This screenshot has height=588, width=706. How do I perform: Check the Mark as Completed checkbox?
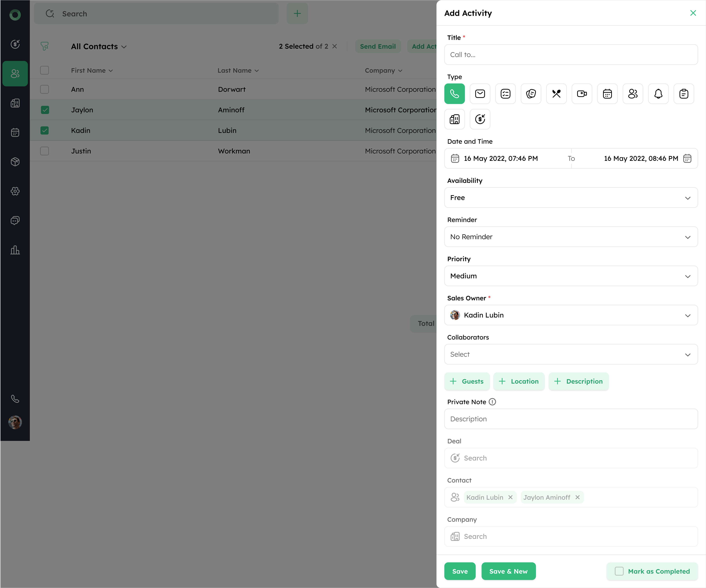coord(619,571)
